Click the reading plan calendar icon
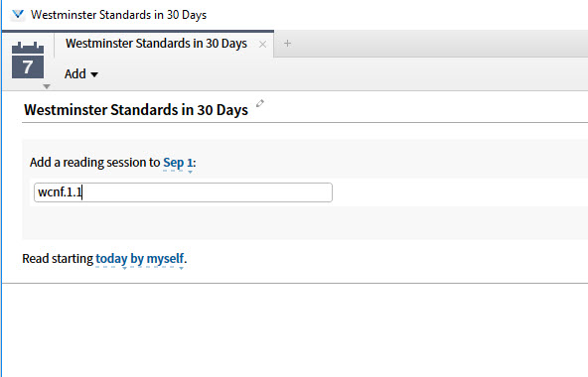The height and width of the screenshot is (377, 588). click(x=28, y=60)
